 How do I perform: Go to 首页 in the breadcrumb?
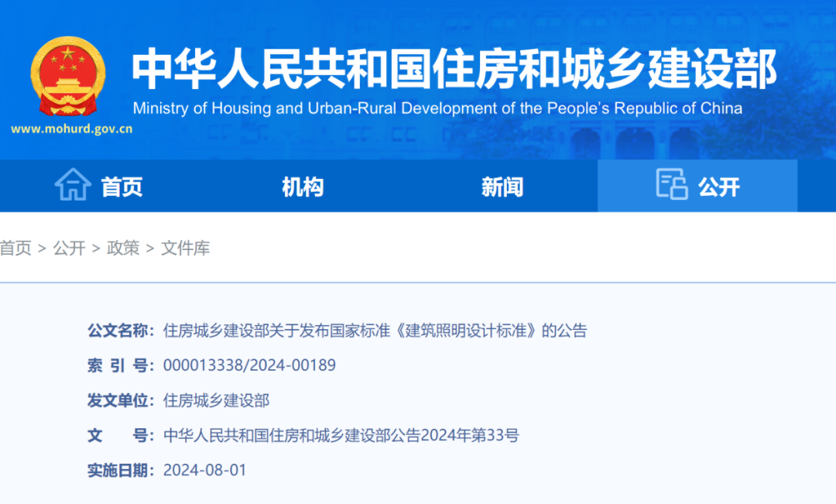point(15,248)
